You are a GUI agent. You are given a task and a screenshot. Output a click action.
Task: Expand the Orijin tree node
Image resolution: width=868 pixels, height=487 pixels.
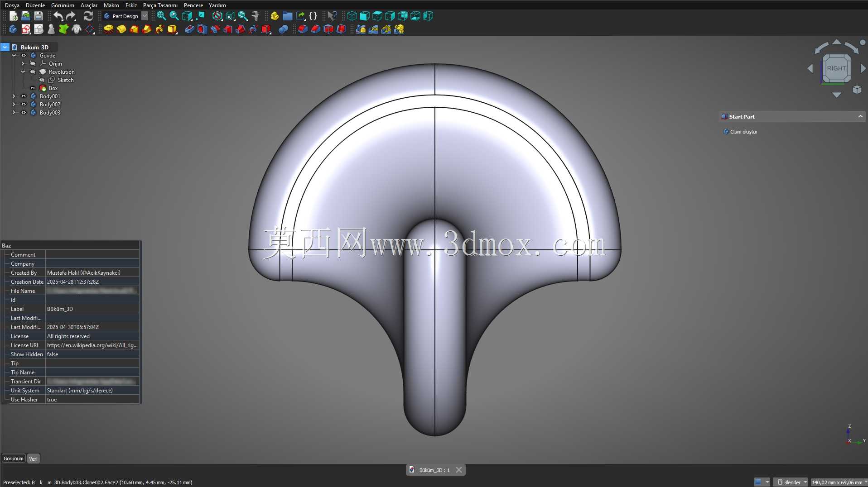pos(23,64)
